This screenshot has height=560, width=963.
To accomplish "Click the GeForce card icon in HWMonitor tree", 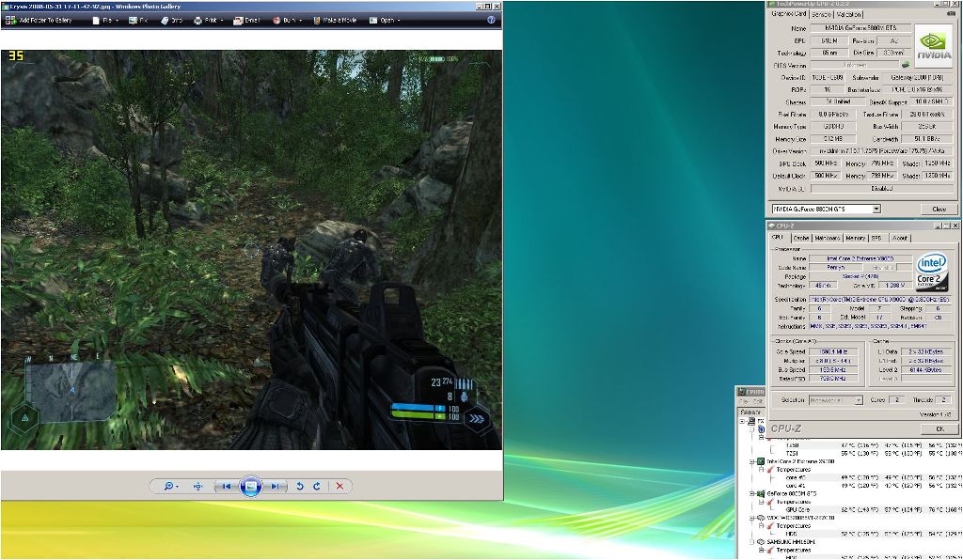I will click(x=761, y=493).
